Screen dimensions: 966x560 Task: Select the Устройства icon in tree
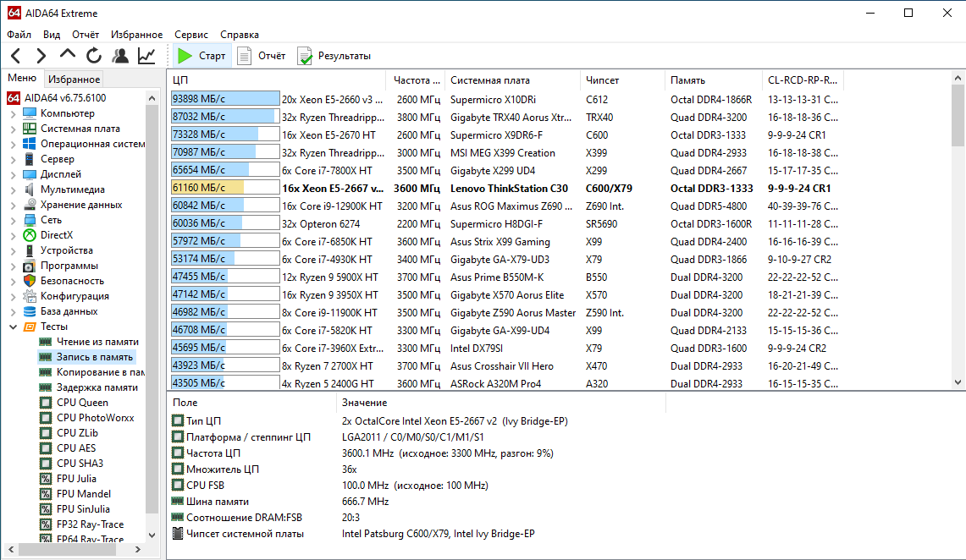pyautogui.click(x=30, y=250)
